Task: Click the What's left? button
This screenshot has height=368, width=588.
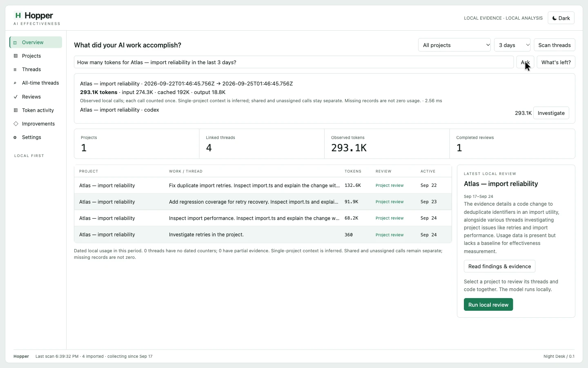Action: click(x=556, y=62)
